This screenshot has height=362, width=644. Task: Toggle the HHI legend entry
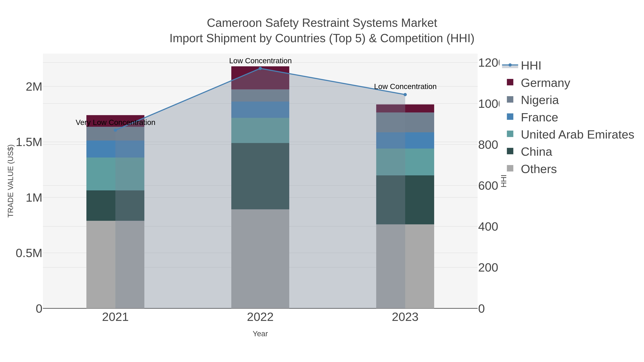click(x=521, y=65)
